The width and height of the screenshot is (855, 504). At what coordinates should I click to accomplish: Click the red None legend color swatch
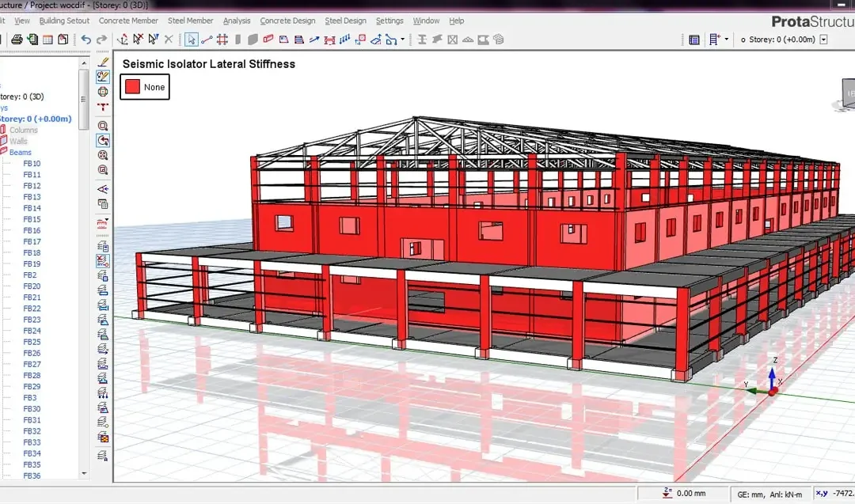click(132, 86)
